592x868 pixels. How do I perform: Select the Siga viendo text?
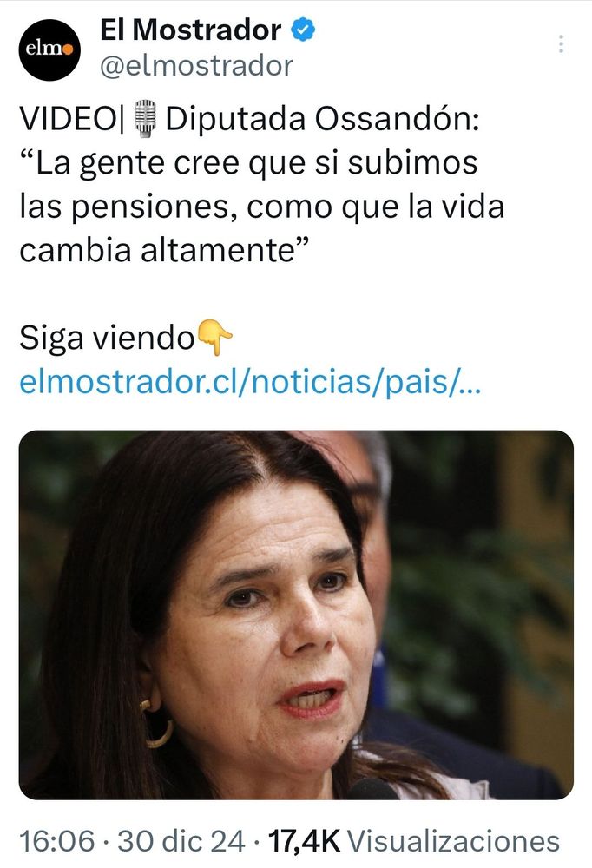point(106,337)
